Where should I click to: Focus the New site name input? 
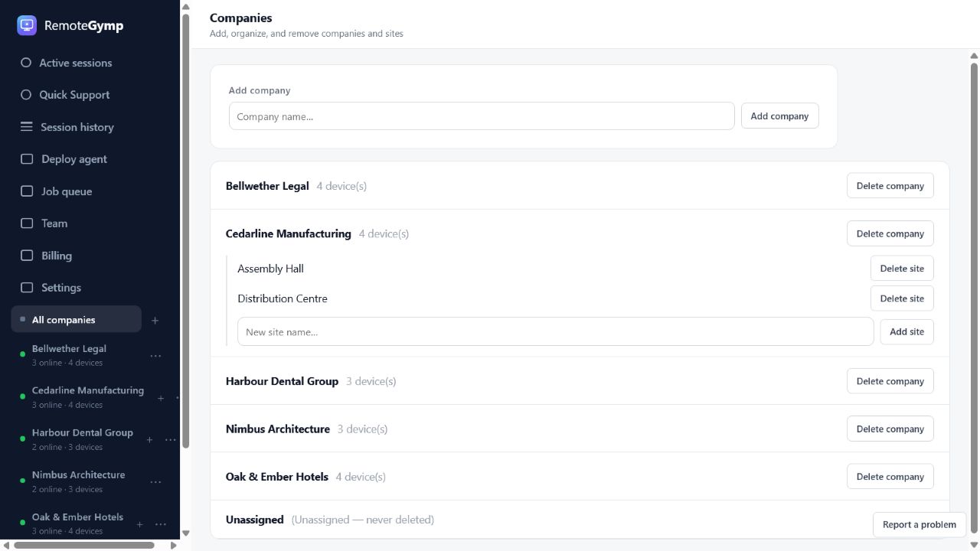555,331
